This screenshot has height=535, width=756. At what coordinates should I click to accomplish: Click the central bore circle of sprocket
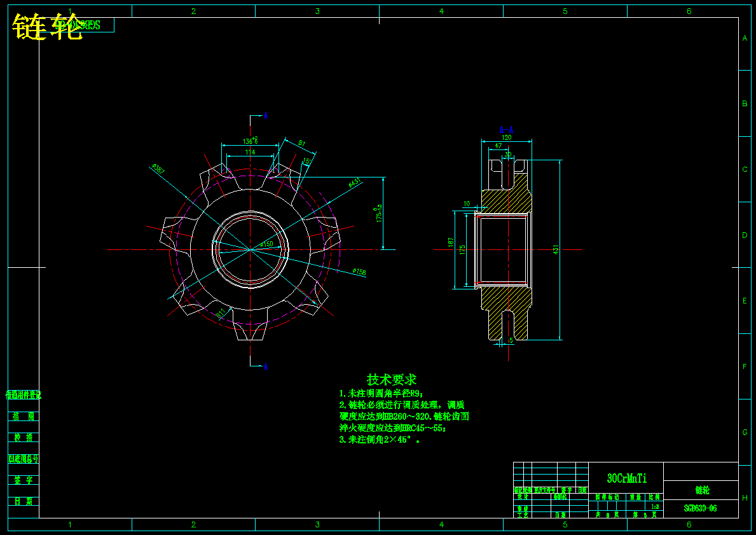click(x=250, y=249)
